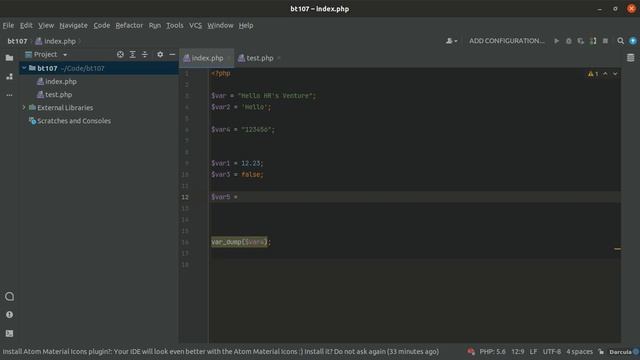Click the chat bubble icon in left sidebar
This screenshot has width=640, height=360.
pyautogui.click(x=9, y=296)
